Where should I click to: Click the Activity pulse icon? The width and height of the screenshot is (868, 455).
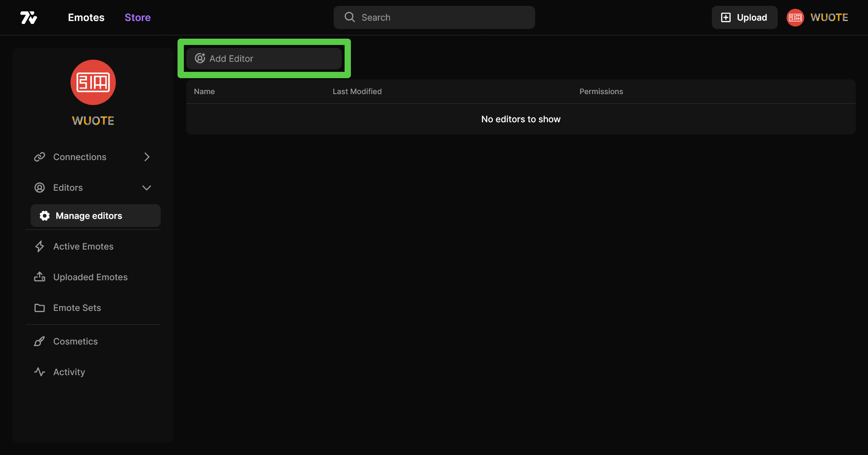(39, 372)
